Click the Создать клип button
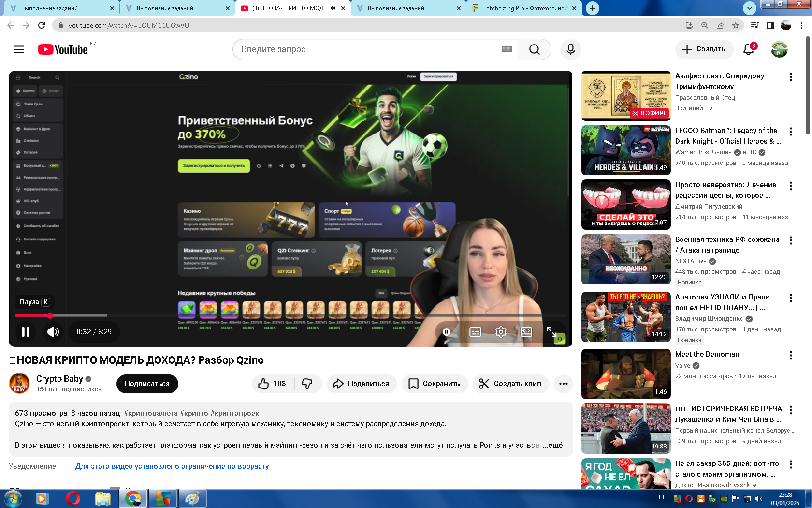 [x=510, y=384]
